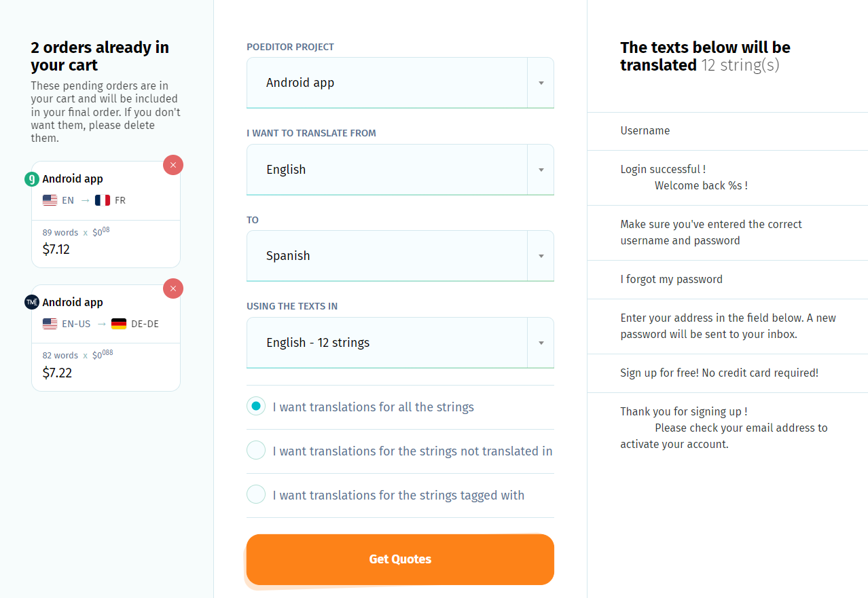Open the 'English - 12 strings' dropdown
This screenshot has width=868, height=598.
click(x=400, y=342)
